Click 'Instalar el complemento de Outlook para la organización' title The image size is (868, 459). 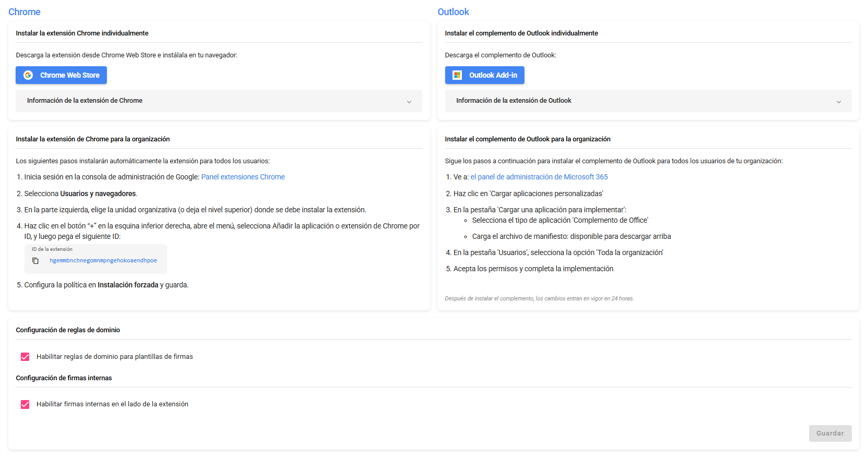click(528, 139)
